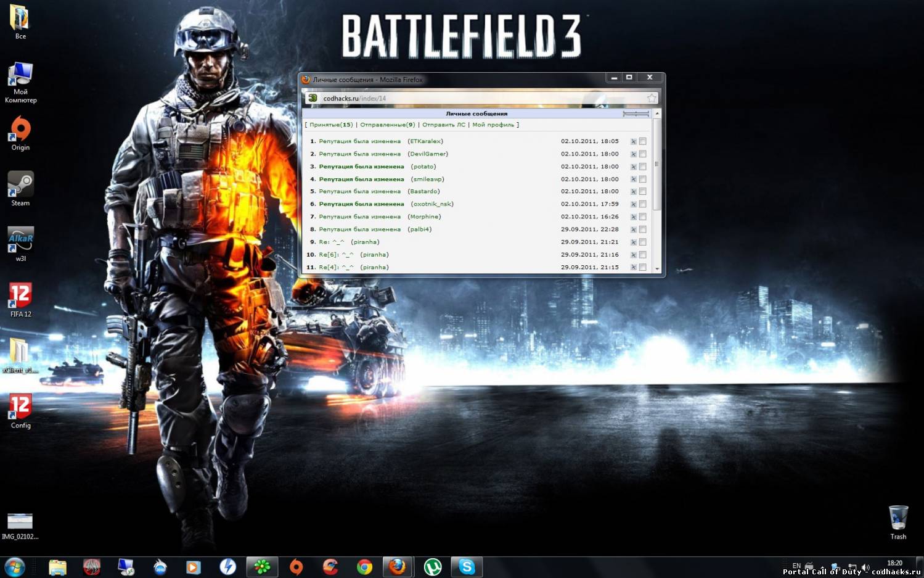Tick the checkbox for palbi4 message

coord(642,229)
